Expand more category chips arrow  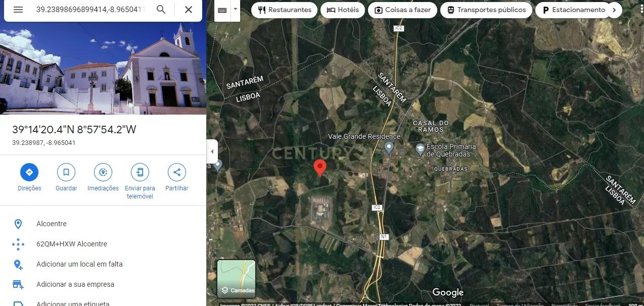(614, 10)
